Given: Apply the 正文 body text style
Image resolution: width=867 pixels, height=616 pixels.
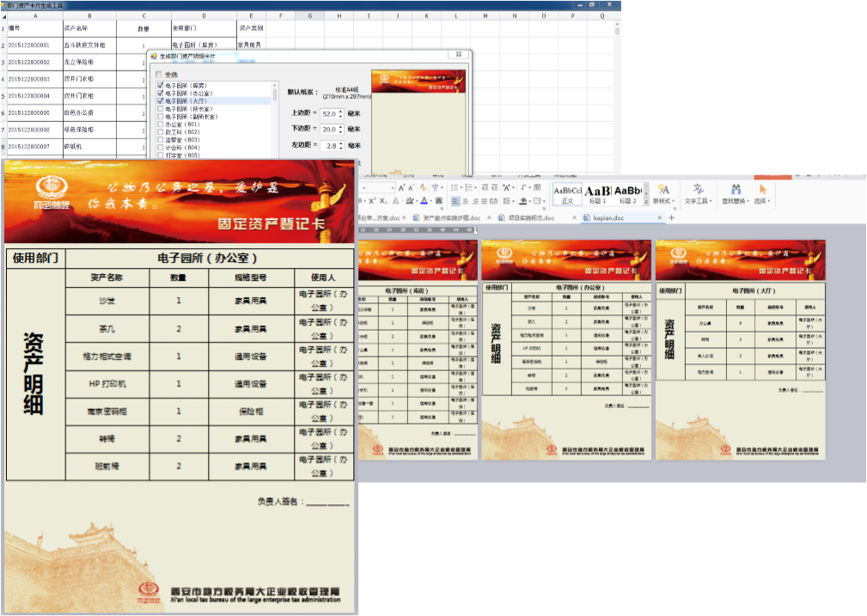Looking at the screenshot, I should pos(567,194).
